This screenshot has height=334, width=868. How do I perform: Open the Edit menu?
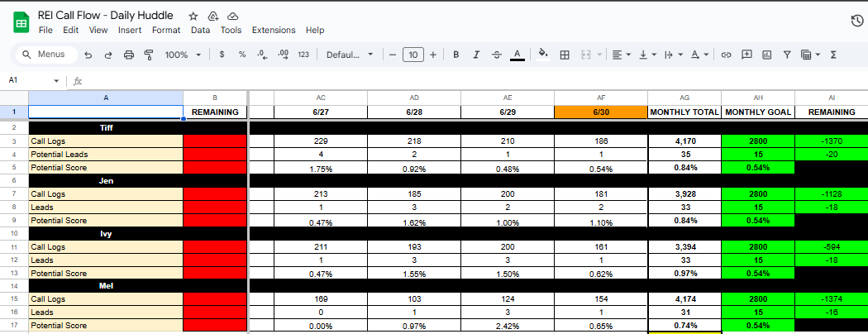pyautogui.click(x=70, y=30)
